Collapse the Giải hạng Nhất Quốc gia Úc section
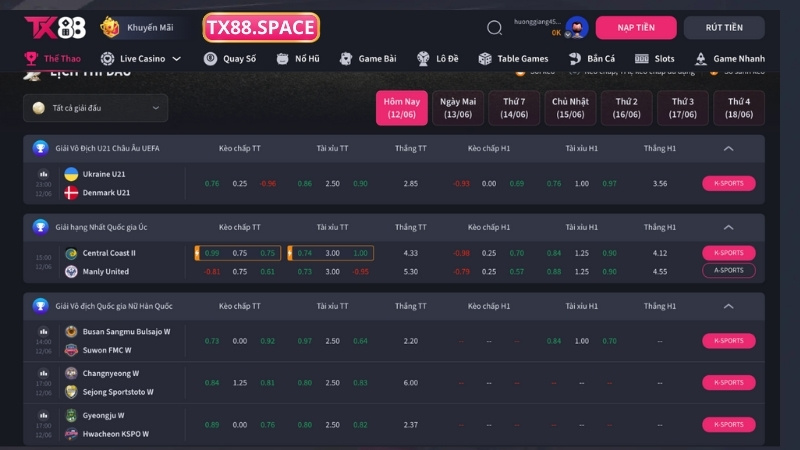The width and height of the screenshot is (800, 450). pos(729,227)
